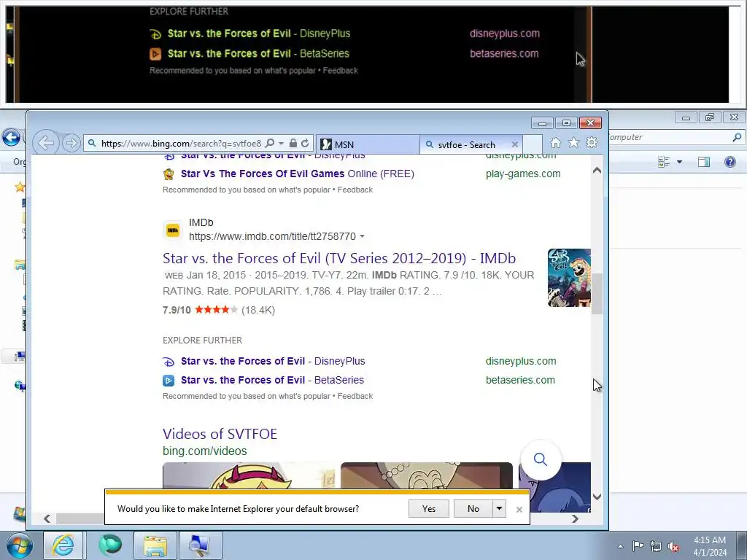Open the Windows Start menu

19,545
